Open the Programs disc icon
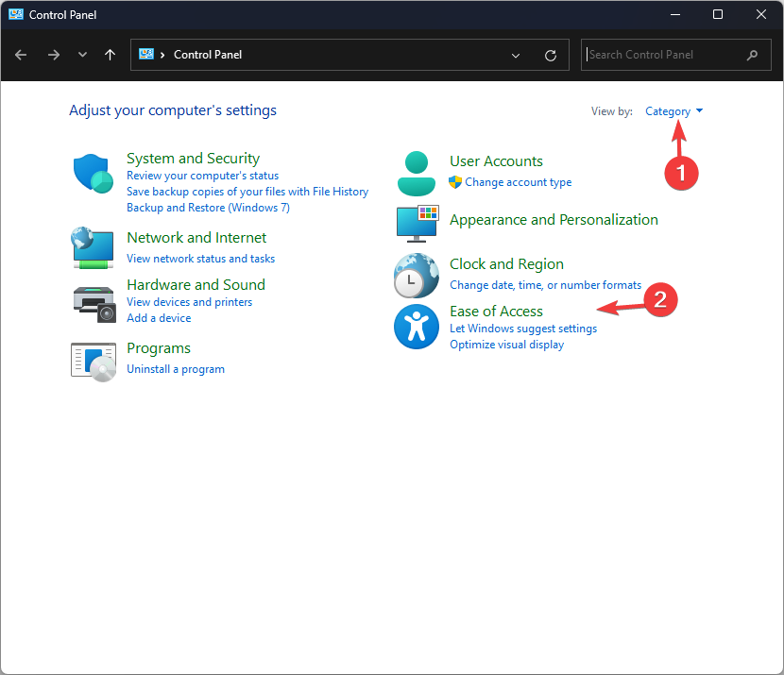Viewport: 784px width, 675px height. [93, 360]
